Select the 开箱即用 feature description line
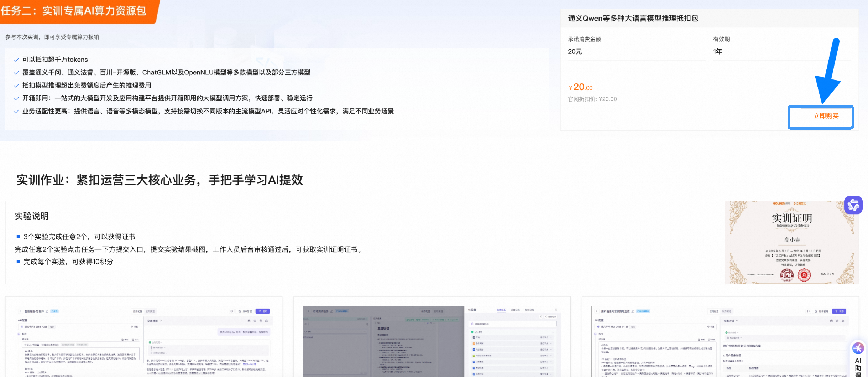868x377 pixels. [167, 98]
